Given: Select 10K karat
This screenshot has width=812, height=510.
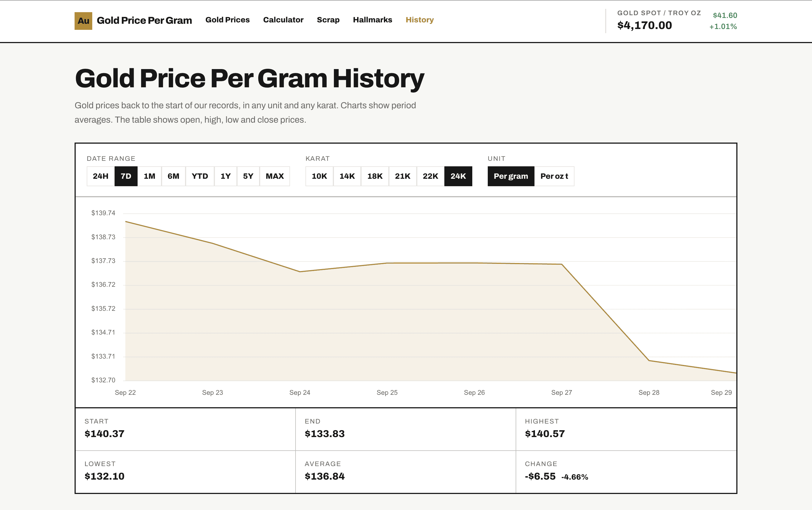Looking at the screenshot, I should (319, 176).
